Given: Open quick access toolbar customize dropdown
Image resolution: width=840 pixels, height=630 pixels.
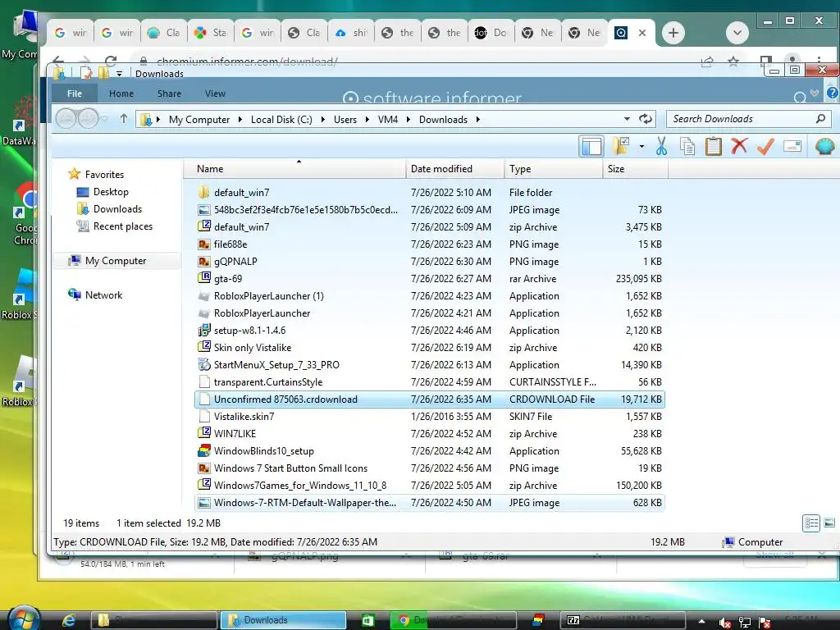Looking at the screenshot, I should [x=119, y=73].
